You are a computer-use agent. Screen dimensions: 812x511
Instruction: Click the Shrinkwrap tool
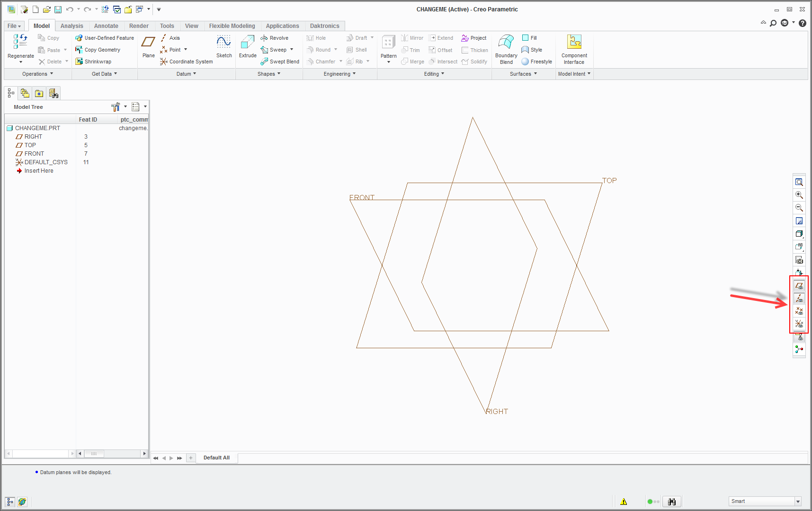coord(93,62)
